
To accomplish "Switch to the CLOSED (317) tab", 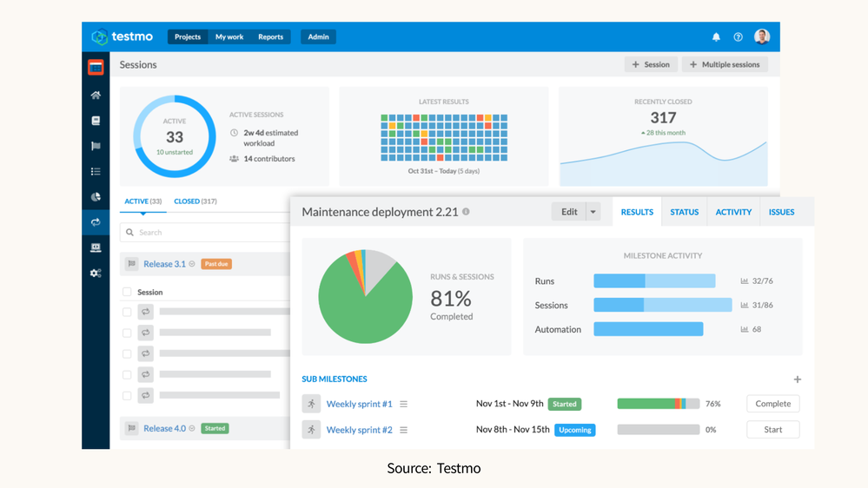I will point(195,201).
